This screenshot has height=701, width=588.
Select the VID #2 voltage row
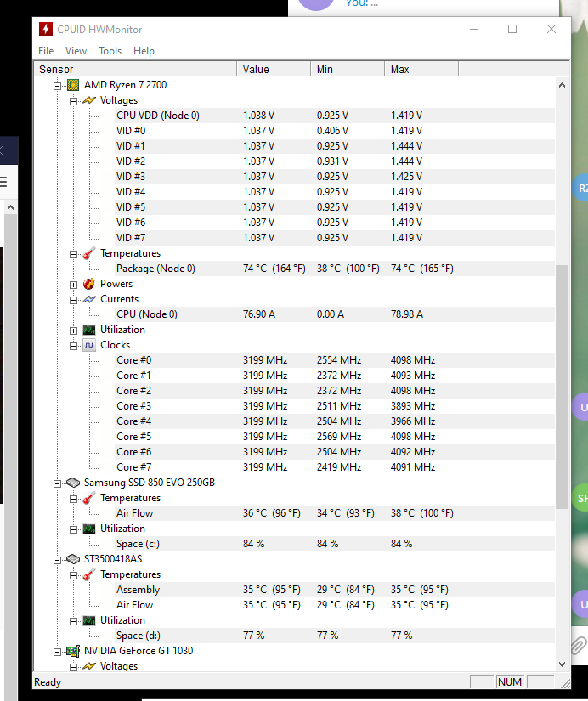click(335, 161)
